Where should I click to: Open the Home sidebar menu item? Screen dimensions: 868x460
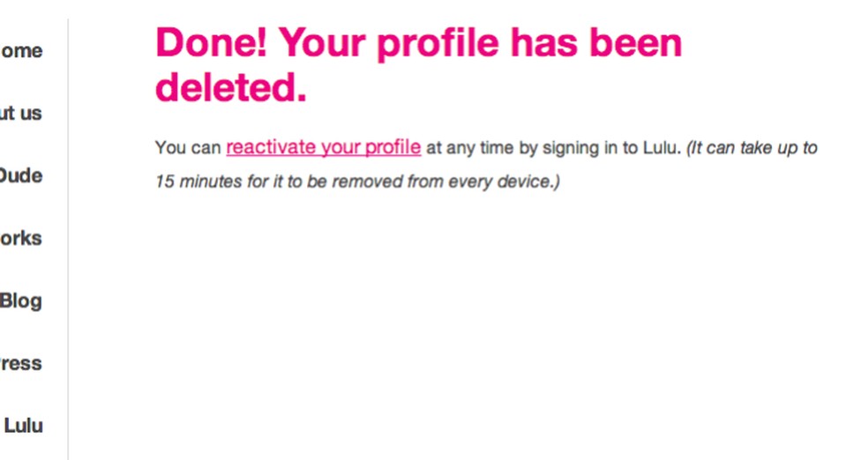[x=21, y=51]
